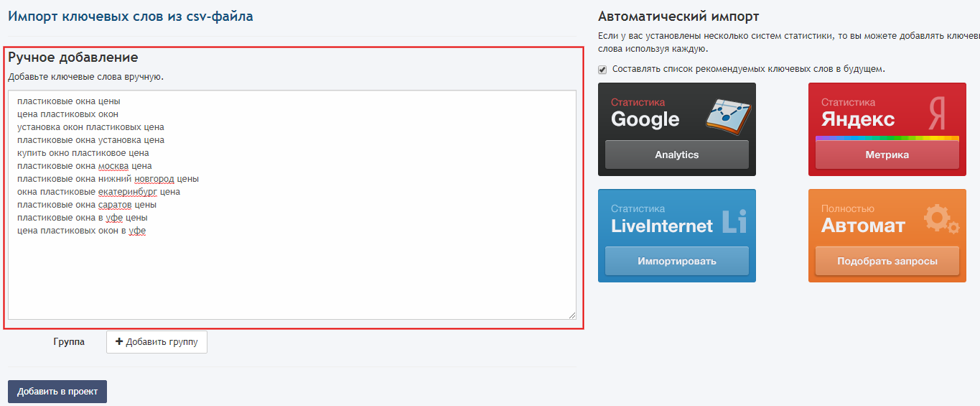Image resolution: width=980 pixels, height=406 pixels.
Task: Toggle the recommended keywords list checkbox
Action: click(602, 70)
